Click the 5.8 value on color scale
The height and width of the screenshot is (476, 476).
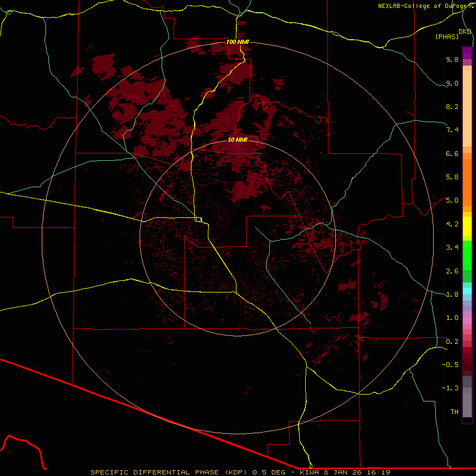coord(452,177)
